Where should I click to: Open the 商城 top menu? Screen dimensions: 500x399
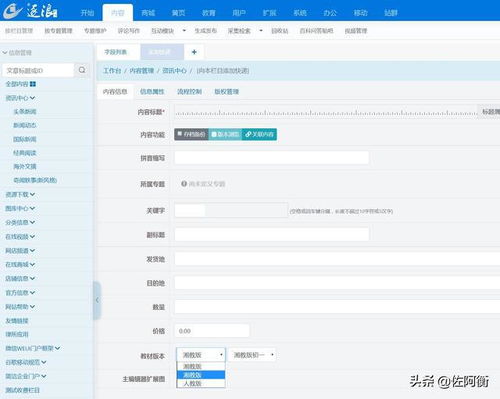[148, 13]
